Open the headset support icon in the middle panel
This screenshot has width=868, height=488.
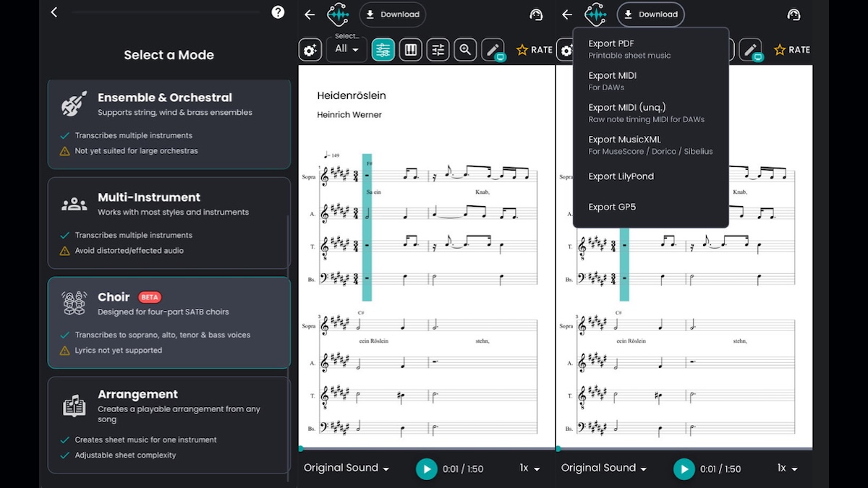(536, 14)
